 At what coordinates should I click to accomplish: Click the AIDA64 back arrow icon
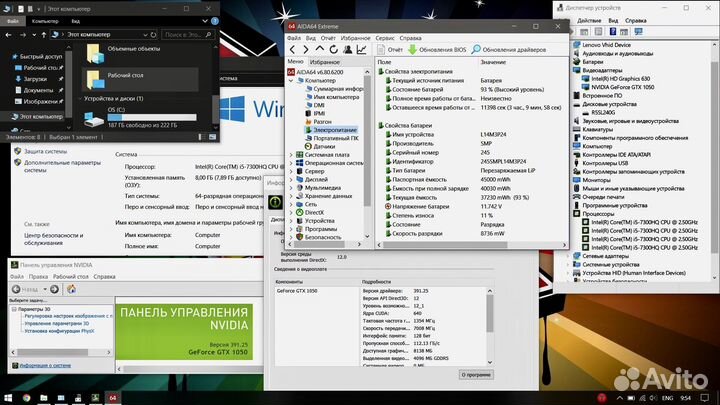pyautogui.click(x=293, y=49)
